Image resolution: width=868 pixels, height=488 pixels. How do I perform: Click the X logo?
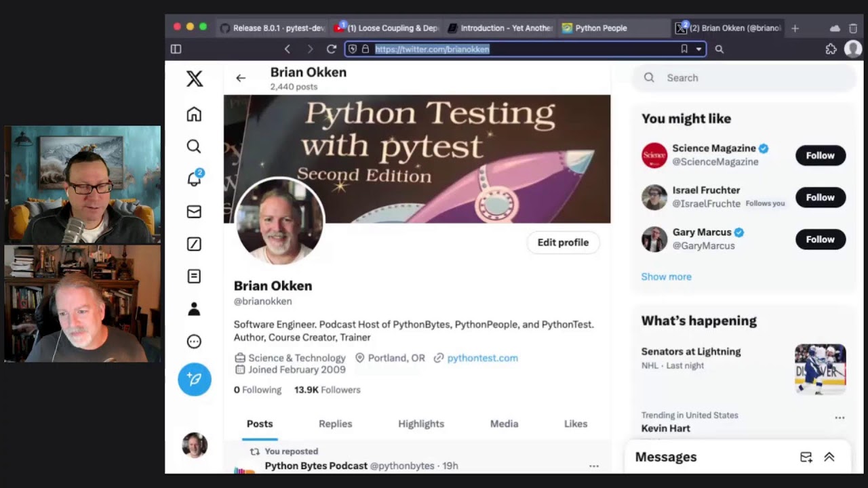[195, 79]
